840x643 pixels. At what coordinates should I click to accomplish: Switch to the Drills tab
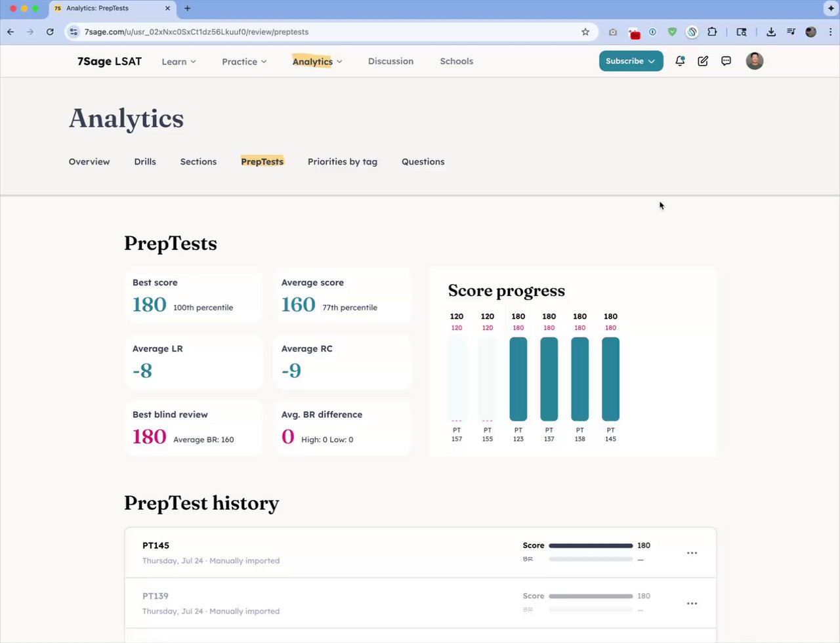tap(145, 161)
